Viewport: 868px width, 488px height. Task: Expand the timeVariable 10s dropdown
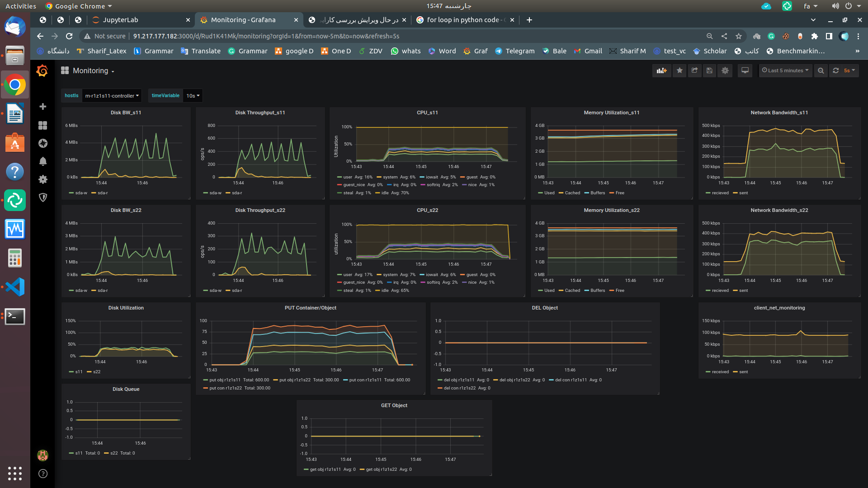tap(193, 96)
